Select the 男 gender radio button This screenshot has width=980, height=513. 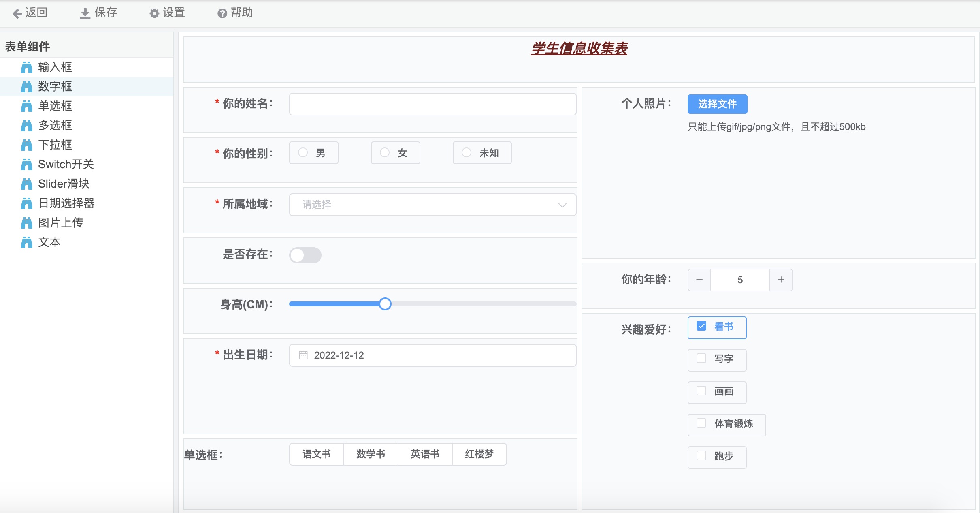(303, 153)
